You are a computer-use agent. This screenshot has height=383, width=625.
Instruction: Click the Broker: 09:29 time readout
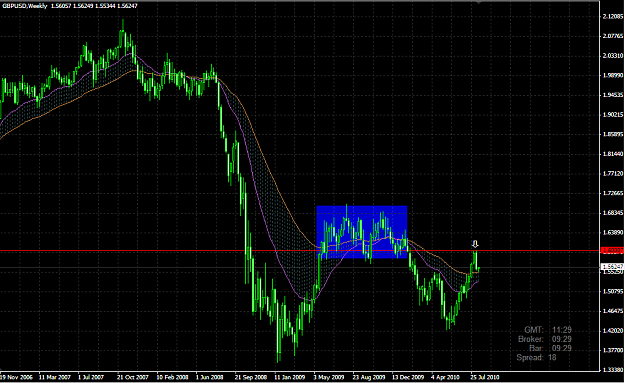tap(545, 339)
